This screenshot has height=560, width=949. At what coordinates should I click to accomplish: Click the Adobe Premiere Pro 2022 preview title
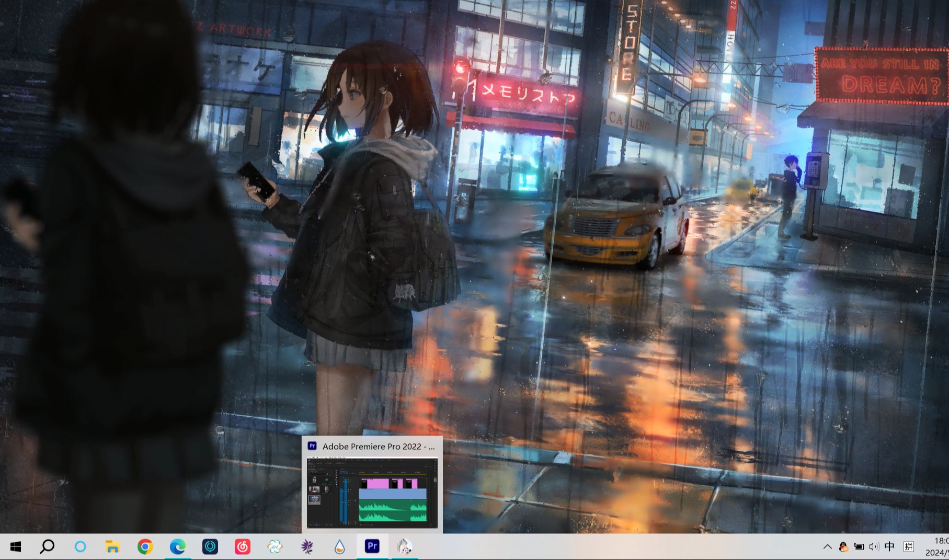tap(379, 446)
